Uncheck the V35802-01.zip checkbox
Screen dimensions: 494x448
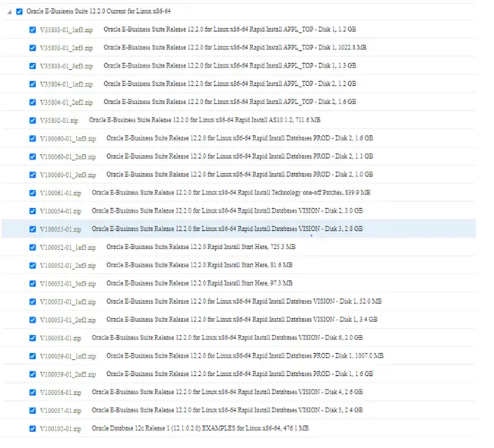[x=33, y=120]
